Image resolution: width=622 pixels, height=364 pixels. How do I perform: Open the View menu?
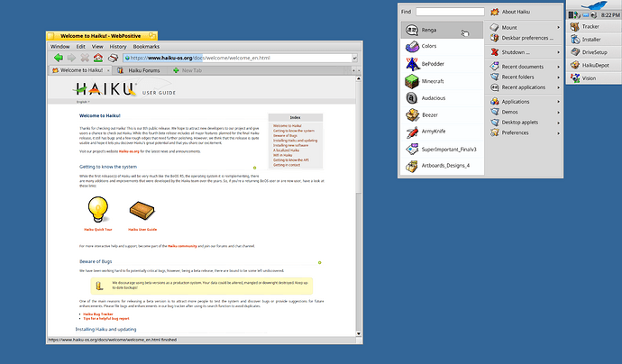[97, 46]
